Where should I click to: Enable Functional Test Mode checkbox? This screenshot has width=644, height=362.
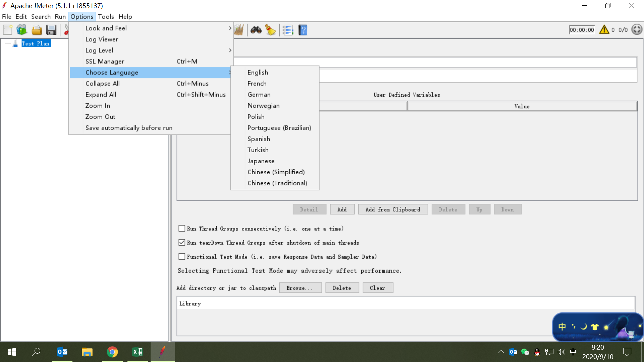(x=182, y=257)
